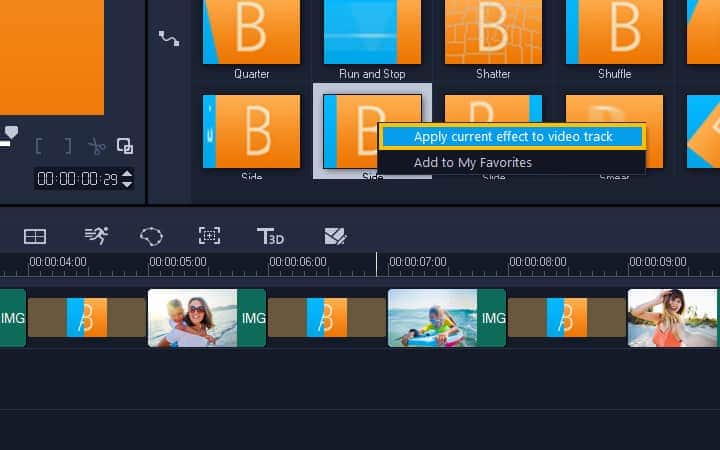Open the 3D title editor
720x450 pixels.
270,236
